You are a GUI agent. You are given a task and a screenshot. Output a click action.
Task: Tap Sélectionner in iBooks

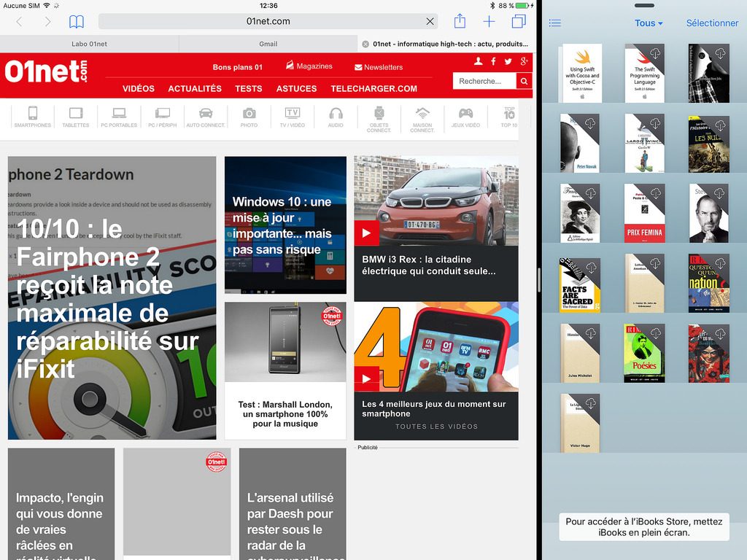[712, 23]
